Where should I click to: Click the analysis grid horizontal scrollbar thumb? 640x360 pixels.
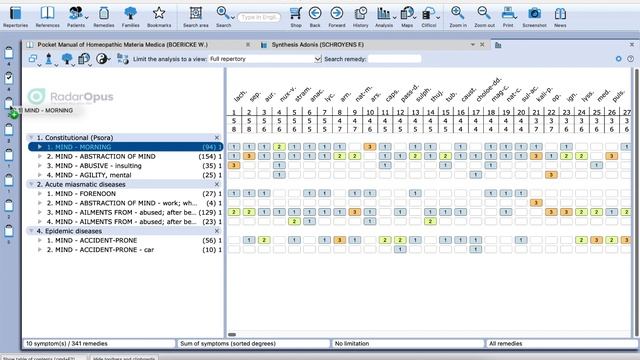[x=232, y=335]
